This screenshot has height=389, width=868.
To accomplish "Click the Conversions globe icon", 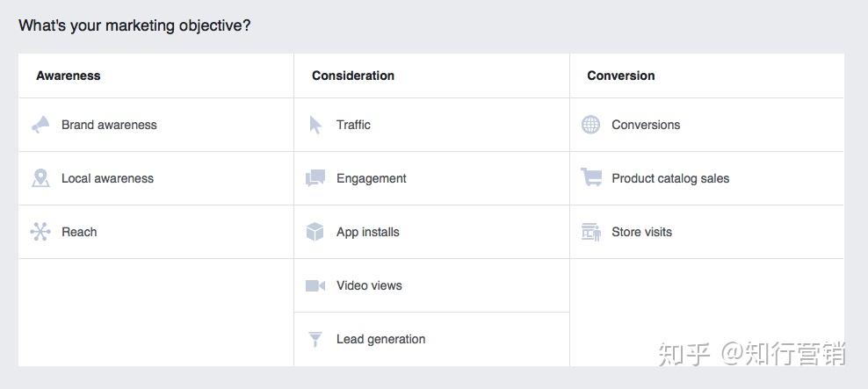I will (x=590, y=125).
